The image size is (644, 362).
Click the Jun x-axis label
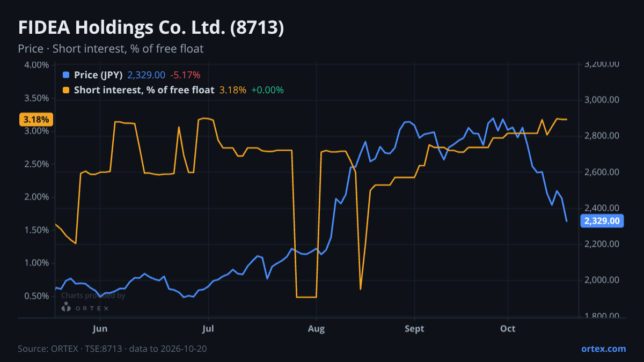tap(100, 329)
